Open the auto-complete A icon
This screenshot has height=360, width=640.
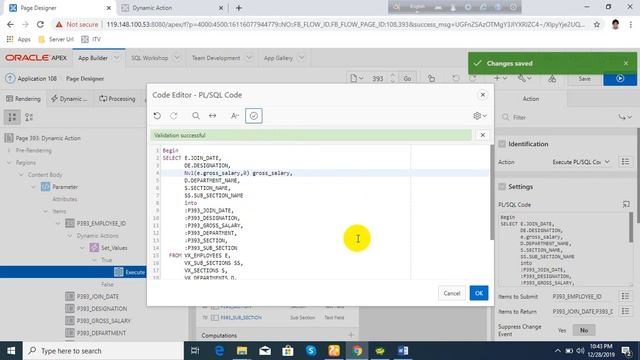pyautogui.click(x=235, y=116)
